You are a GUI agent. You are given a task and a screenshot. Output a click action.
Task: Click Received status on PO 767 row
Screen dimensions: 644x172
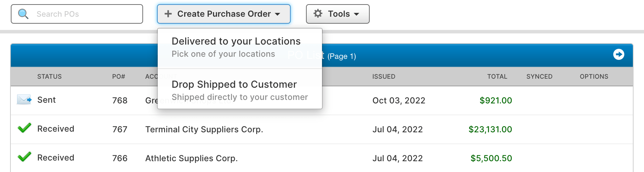(56, 129)
